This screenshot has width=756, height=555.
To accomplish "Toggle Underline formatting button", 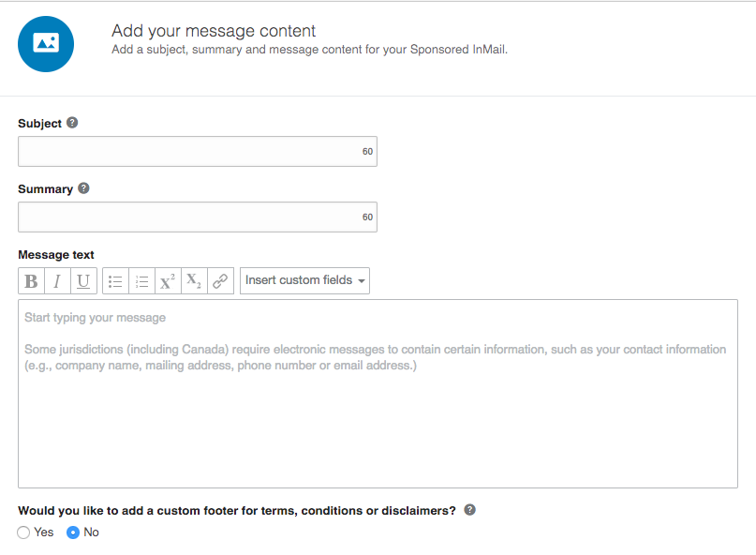I will coord(83,281).
